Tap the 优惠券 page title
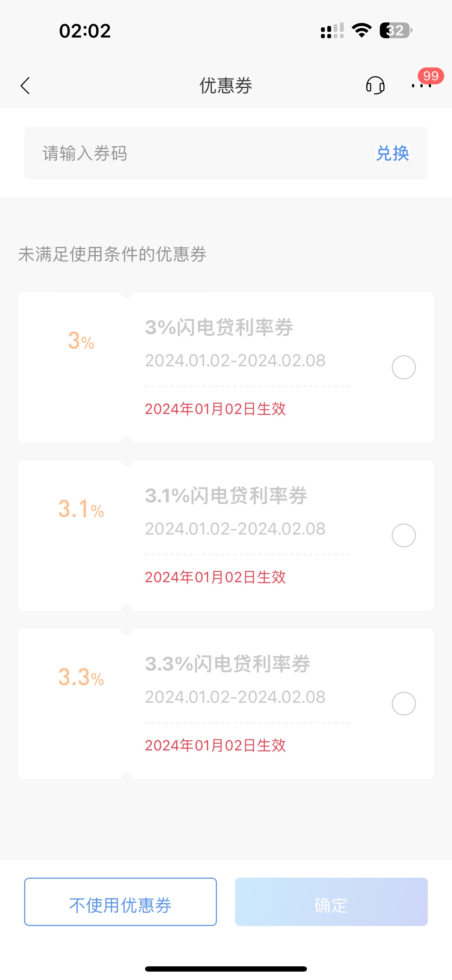Viewport: 452px width, 980px height. tap(226, 85)
